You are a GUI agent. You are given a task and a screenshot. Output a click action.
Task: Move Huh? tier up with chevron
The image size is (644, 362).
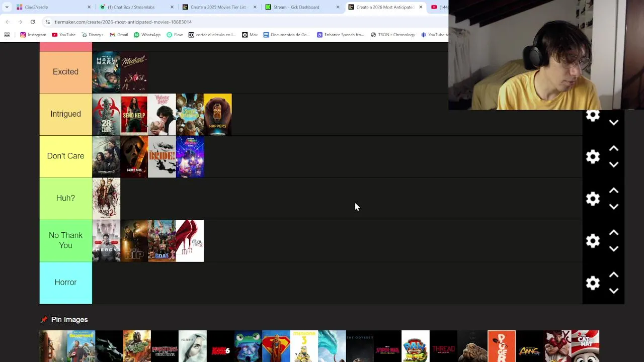click(614, 191)
